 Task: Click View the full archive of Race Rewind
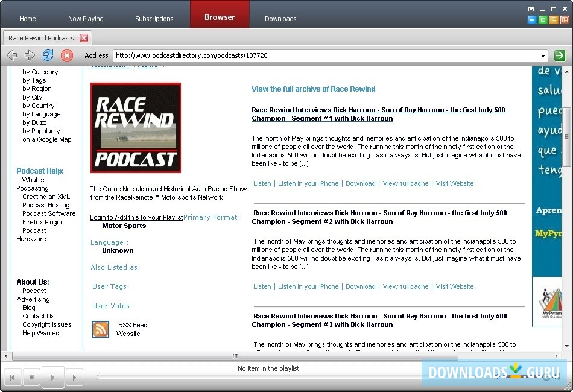pyautogui.click(x=313, y=89)
